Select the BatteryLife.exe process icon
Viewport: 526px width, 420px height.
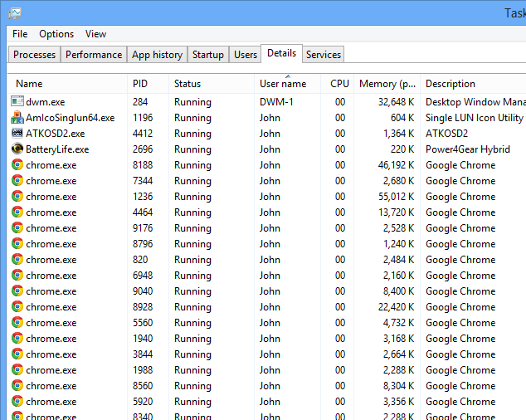coord(17,149)
